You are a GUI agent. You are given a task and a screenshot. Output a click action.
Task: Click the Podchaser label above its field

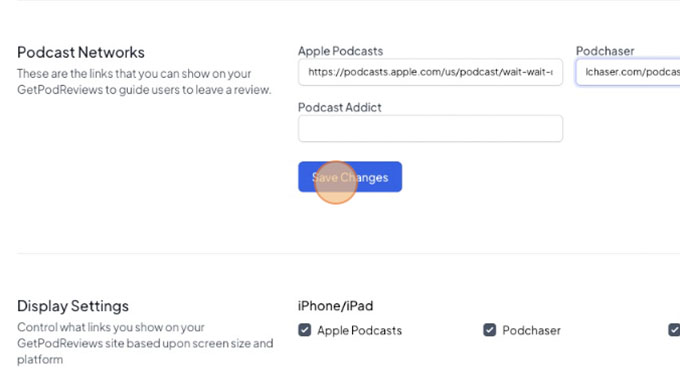pos(605,51)
